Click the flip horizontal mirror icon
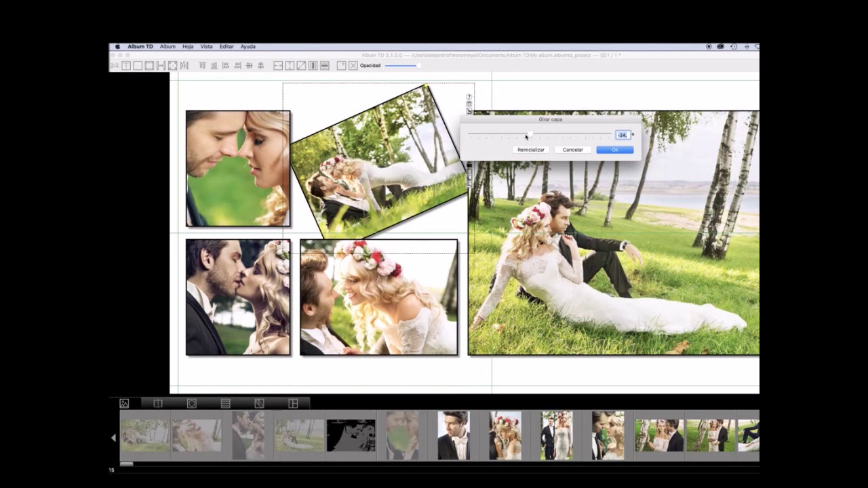868x488 pixels. 184,66
